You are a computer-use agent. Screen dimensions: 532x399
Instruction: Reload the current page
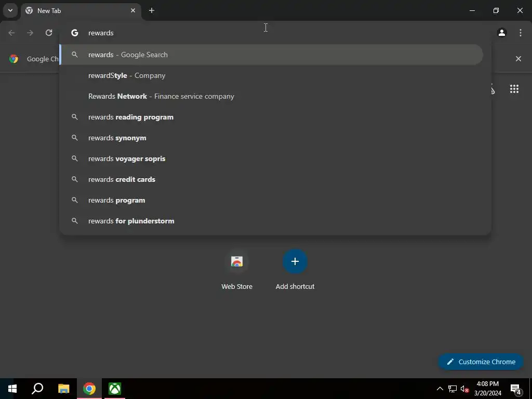pyautogui.click(x=49, y=33)
